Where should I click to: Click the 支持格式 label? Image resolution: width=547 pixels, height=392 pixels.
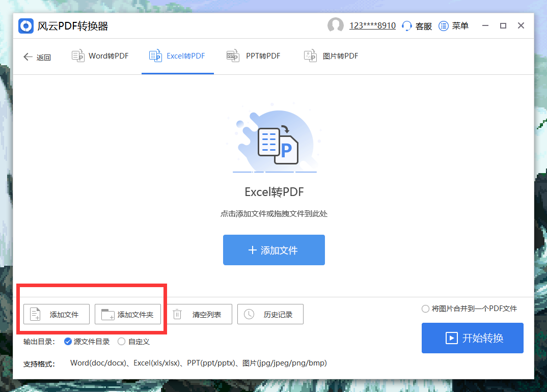tap(39, 364)
